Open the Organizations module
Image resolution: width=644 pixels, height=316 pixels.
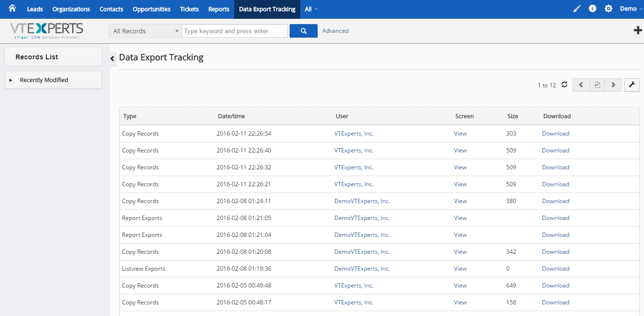coord(71,9)
